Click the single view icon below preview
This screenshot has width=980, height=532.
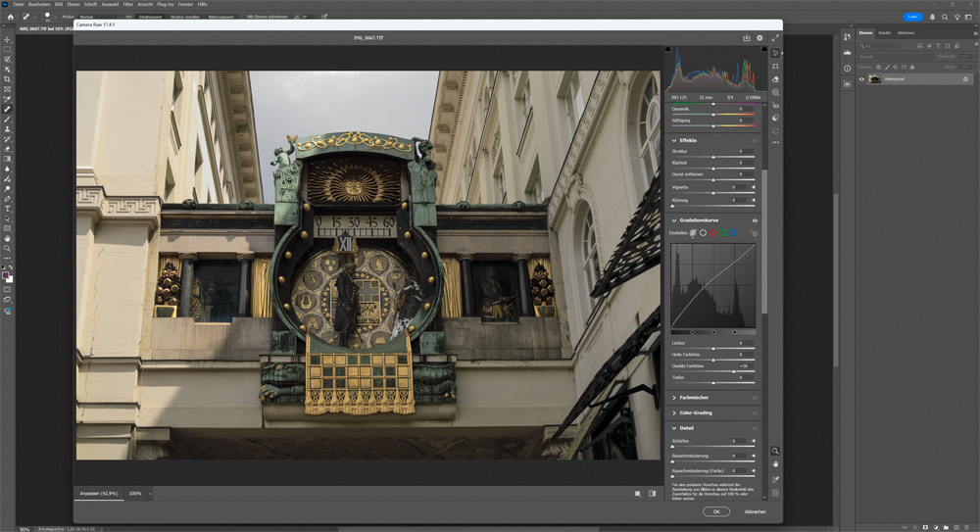click(638, 493)
